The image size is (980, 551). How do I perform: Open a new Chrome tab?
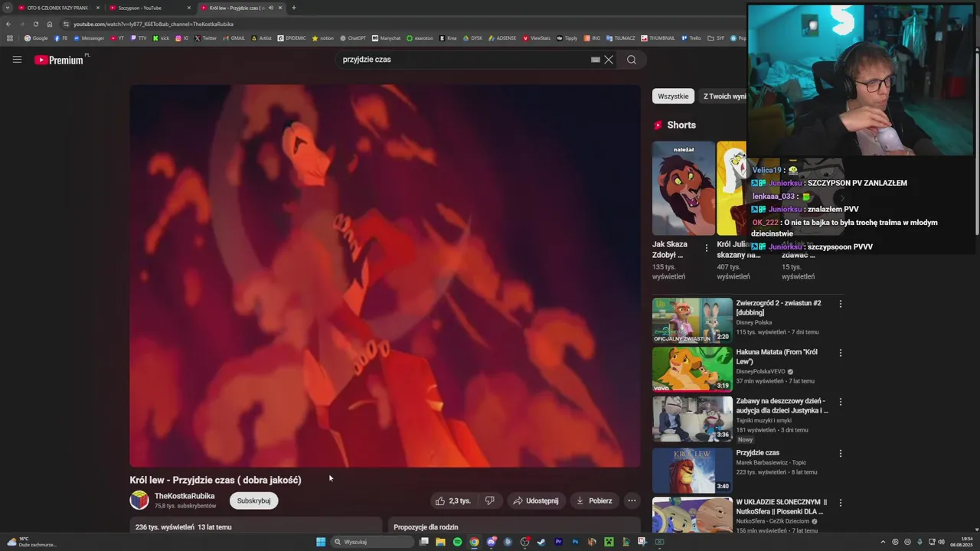coord(294,8)
